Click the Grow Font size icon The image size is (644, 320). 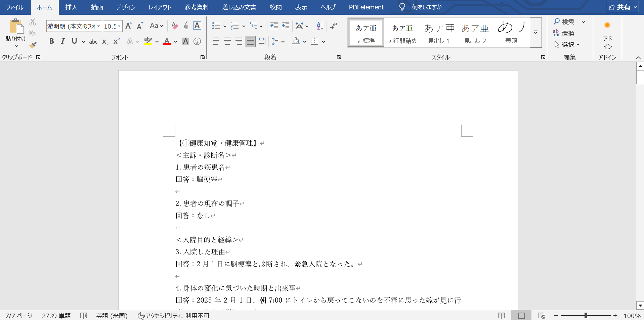[x=128, y=26]
